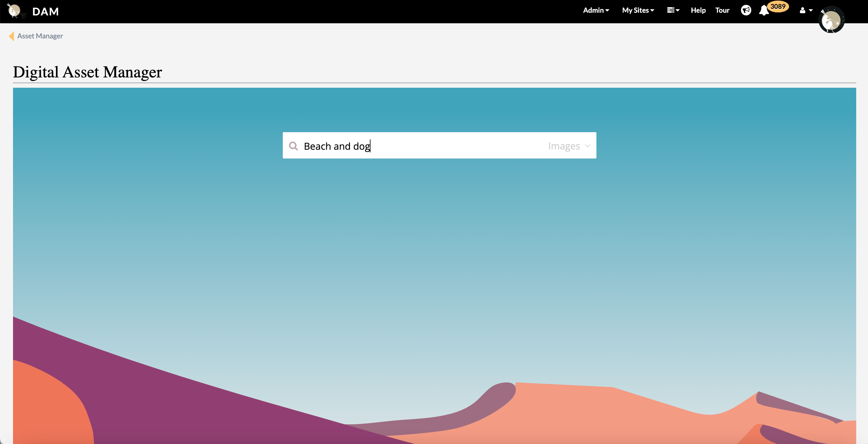
Task: Open the DAM home link
Action: click(x=45, y=11)
